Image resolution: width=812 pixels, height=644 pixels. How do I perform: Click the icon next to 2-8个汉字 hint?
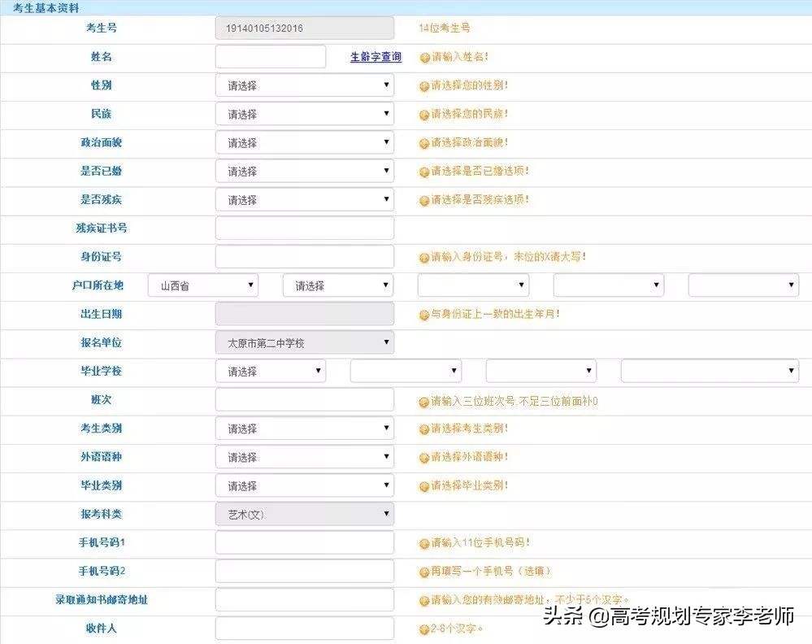(423, 629)
